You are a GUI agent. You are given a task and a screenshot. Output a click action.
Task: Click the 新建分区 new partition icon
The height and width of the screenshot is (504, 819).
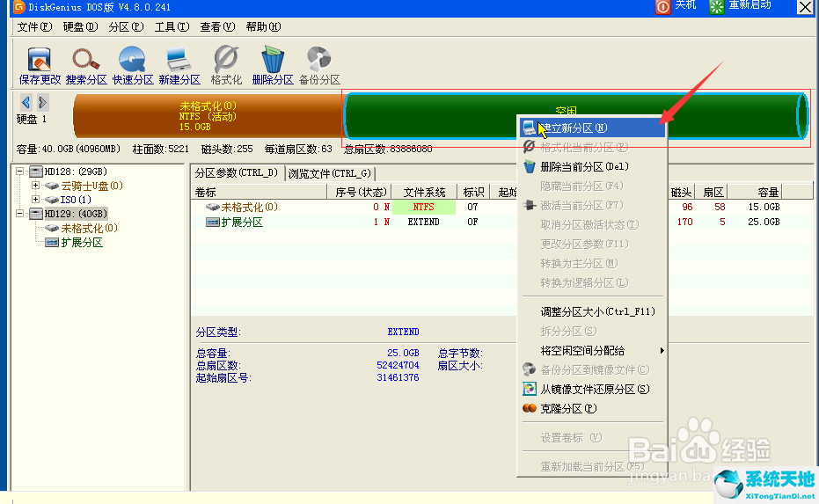pos(179,65)
